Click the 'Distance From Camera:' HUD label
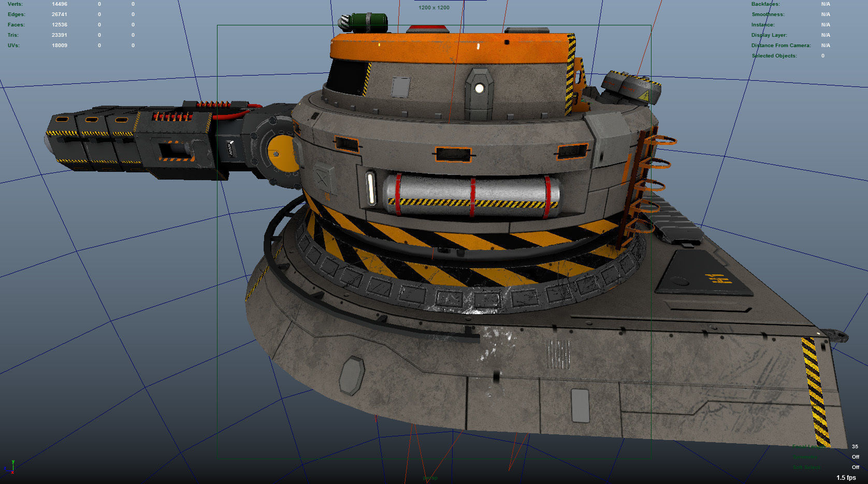Viewport: 868px width, 484px height. click(781, 46)
